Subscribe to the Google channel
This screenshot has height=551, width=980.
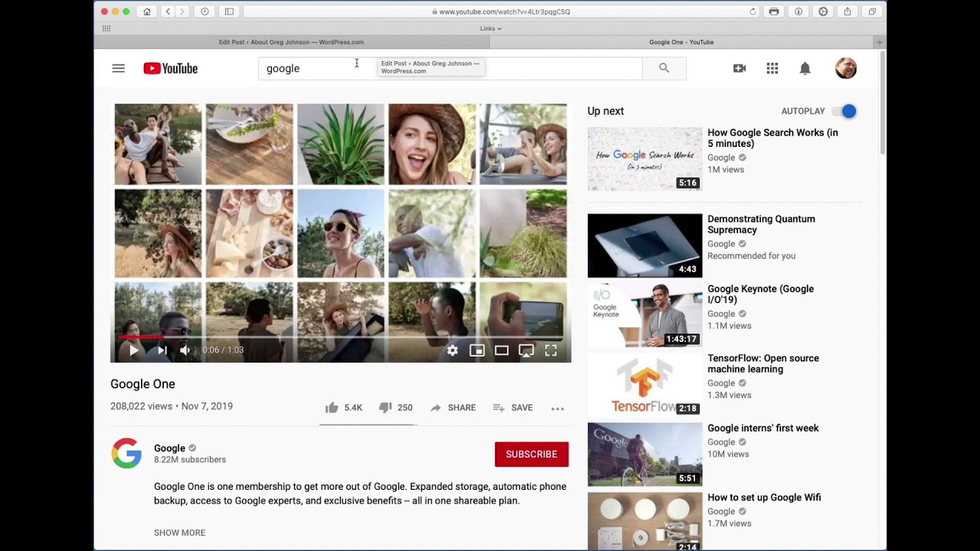pos(531,454)
